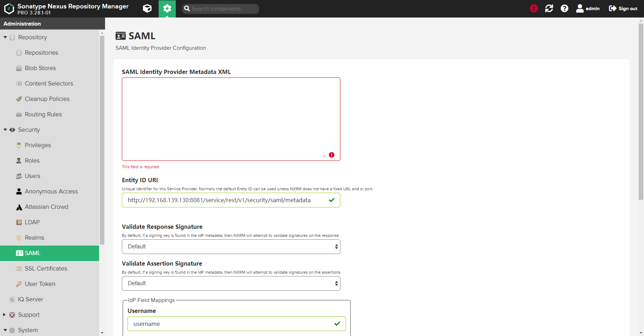644x336 pixels.
Task: Click the IQ Server icon
Action: pyautogui.click(x=12, y=299)
